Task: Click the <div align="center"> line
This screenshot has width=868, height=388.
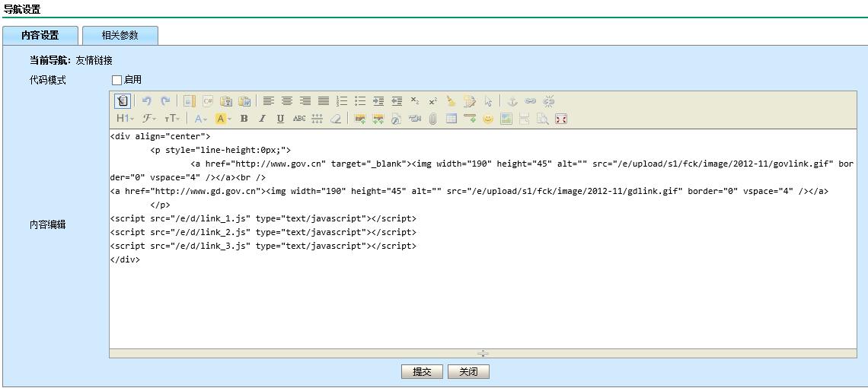Action: [x=161, y=136]
